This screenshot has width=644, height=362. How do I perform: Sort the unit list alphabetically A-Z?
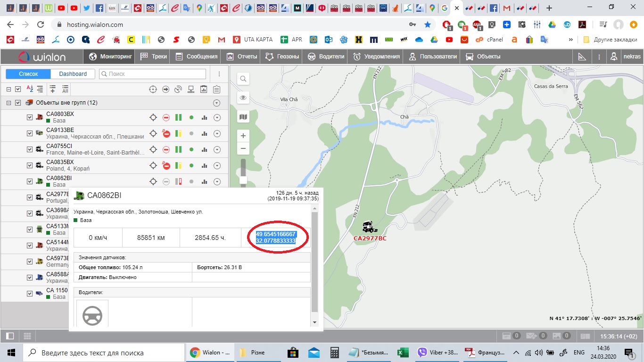pos(30,89)
